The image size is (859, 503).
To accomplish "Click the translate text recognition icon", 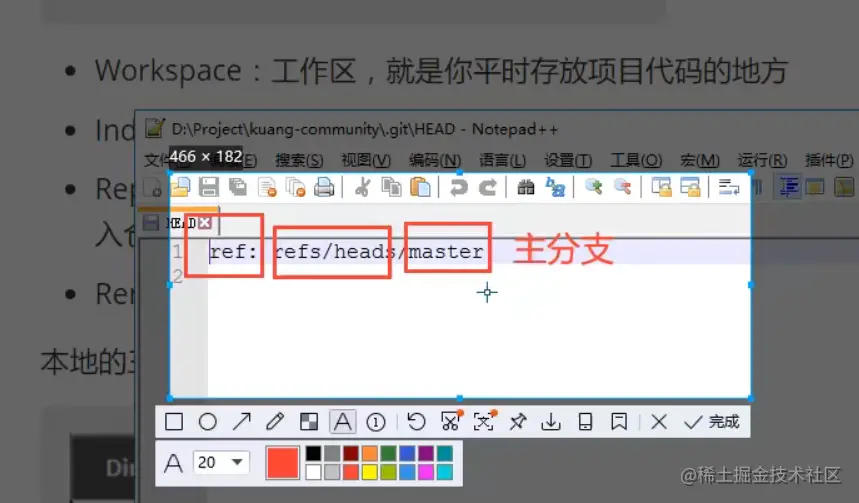I will point(484,421).
